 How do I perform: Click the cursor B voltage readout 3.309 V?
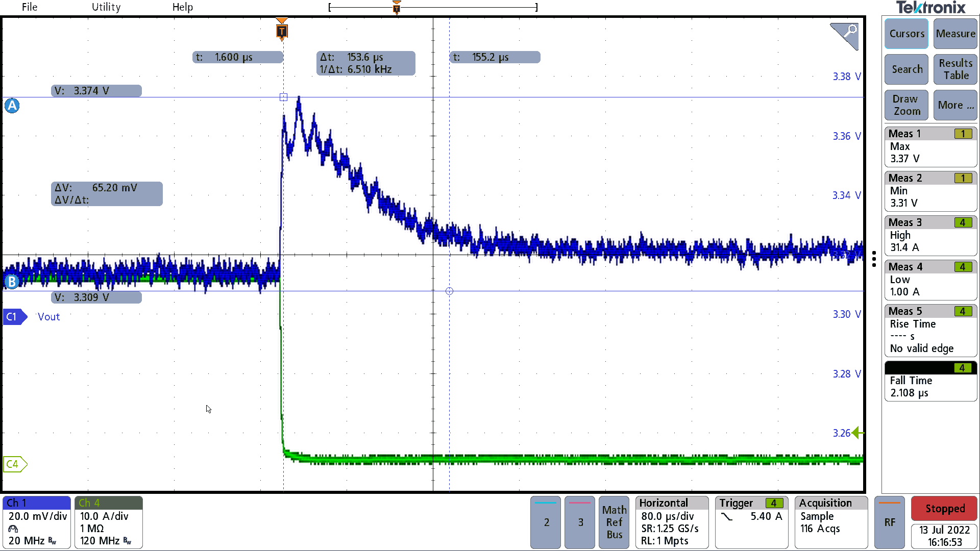(96, 297)
